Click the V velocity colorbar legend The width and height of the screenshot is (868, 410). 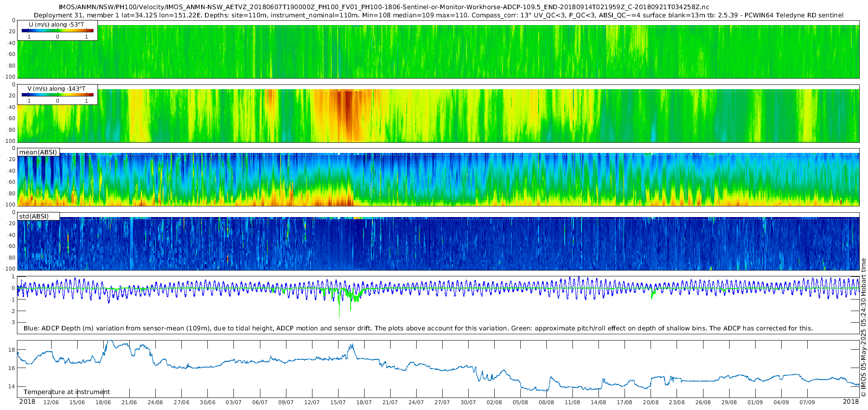[57, 95]
